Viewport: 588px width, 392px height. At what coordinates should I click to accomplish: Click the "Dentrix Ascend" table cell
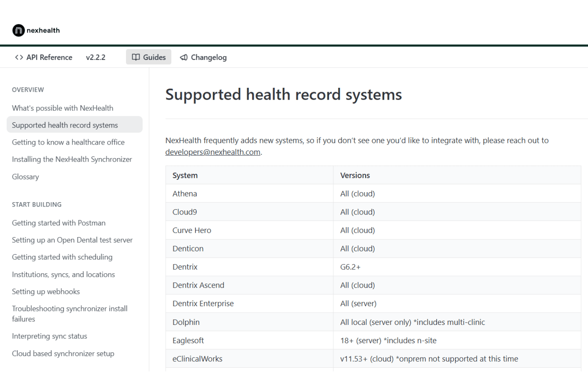point(250,285)
